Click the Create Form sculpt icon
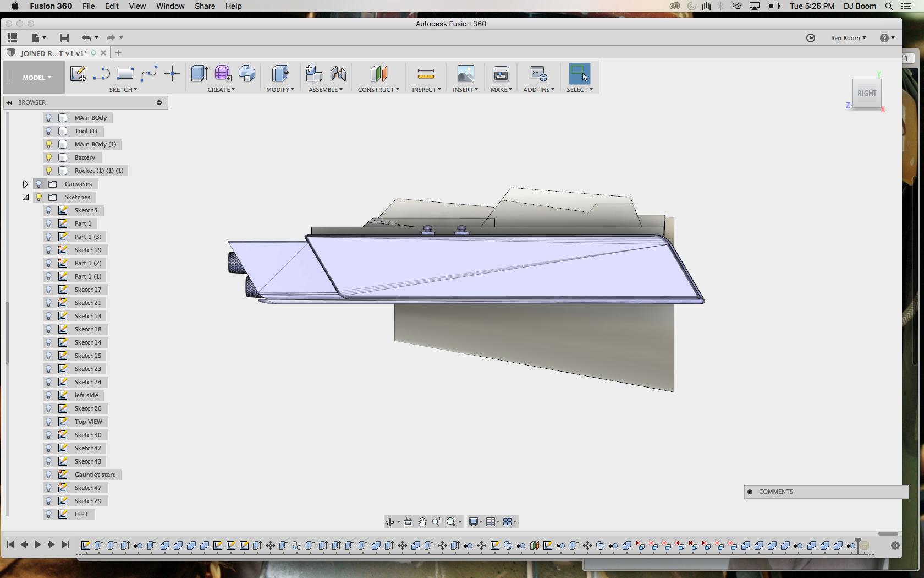This screenshot has height=578, width=924. coord(223,73)
